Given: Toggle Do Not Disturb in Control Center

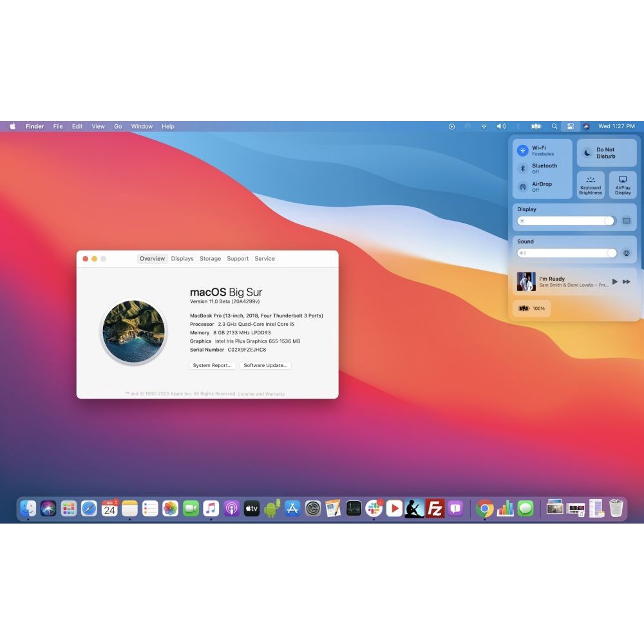Looking at the screenshot, I should 607,153.
